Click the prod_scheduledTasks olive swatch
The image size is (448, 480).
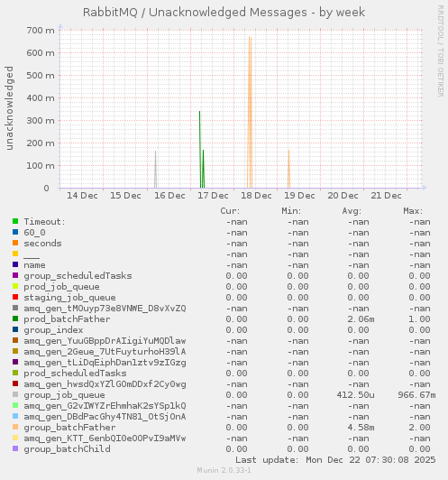coord(15,373)
